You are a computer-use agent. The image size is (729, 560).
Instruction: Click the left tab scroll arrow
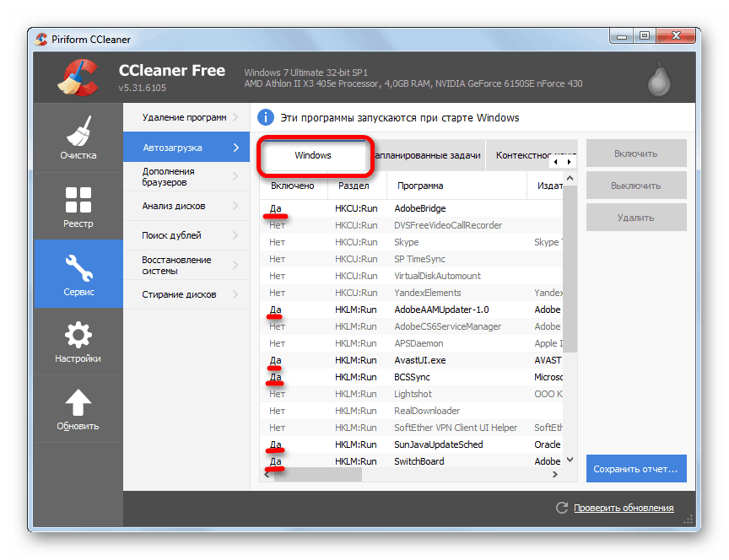coord(555,162)
